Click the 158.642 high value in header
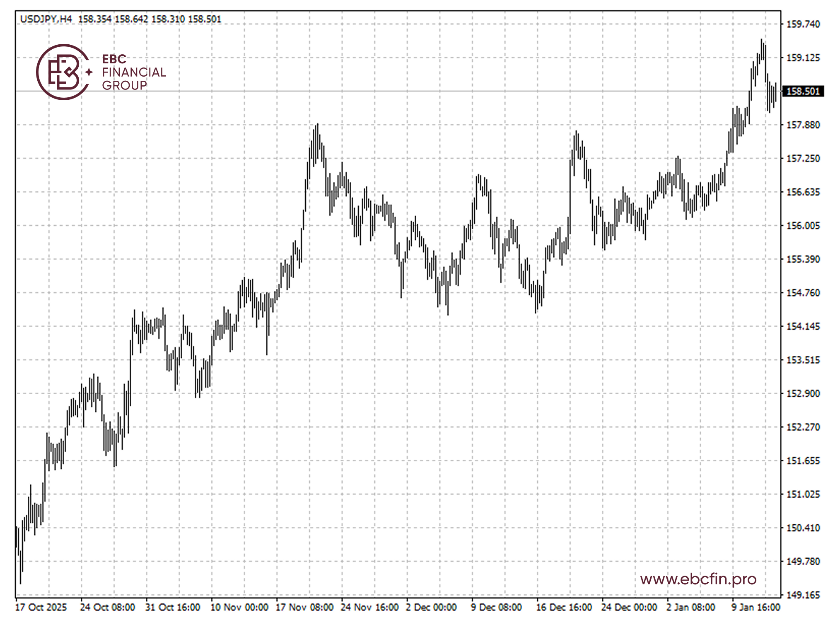The image size is (840, 627). click(131, 19)
